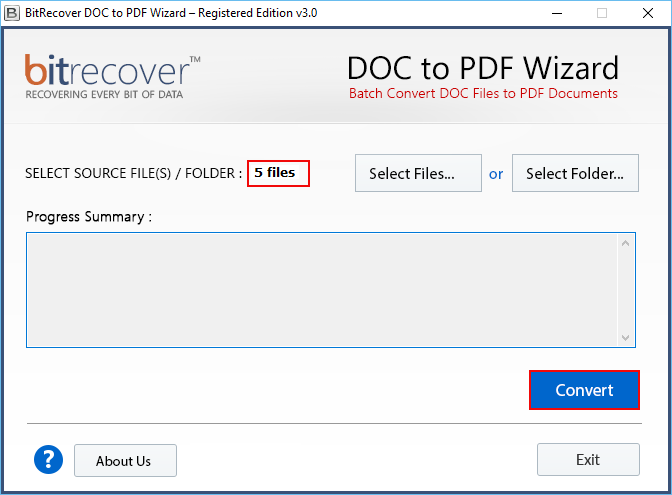Click the 'SELECT SOURCE FILE(S) / FOLDER' label

133,173
